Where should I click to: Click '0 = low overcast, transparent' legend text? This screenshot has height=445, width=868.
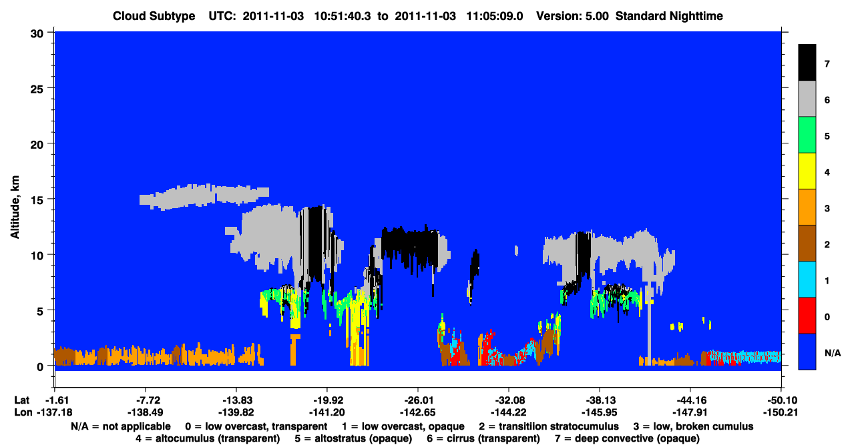pos(256,426)
